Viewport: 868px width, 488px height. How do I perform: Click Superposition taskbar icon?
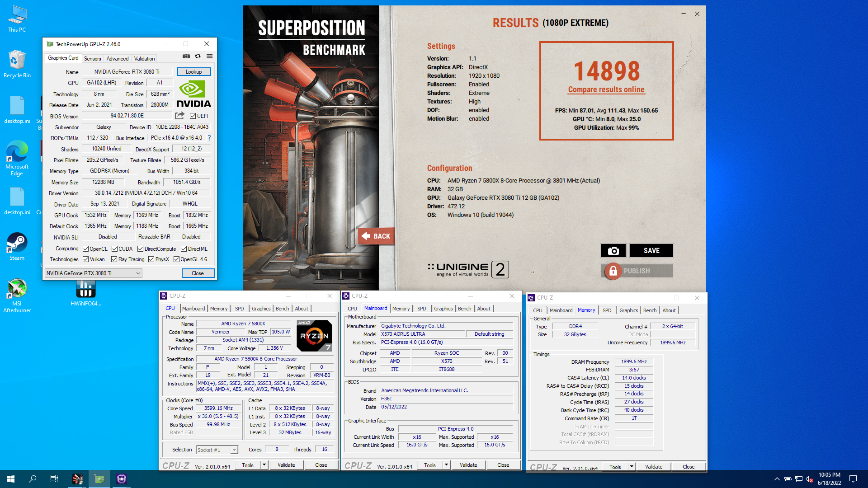(x=77, y=479)
